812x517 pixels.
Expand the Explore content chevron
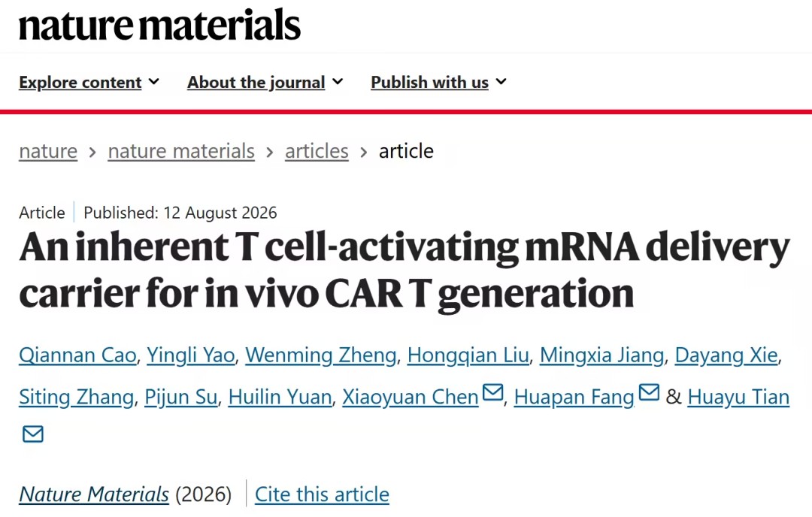click(154, 81)
